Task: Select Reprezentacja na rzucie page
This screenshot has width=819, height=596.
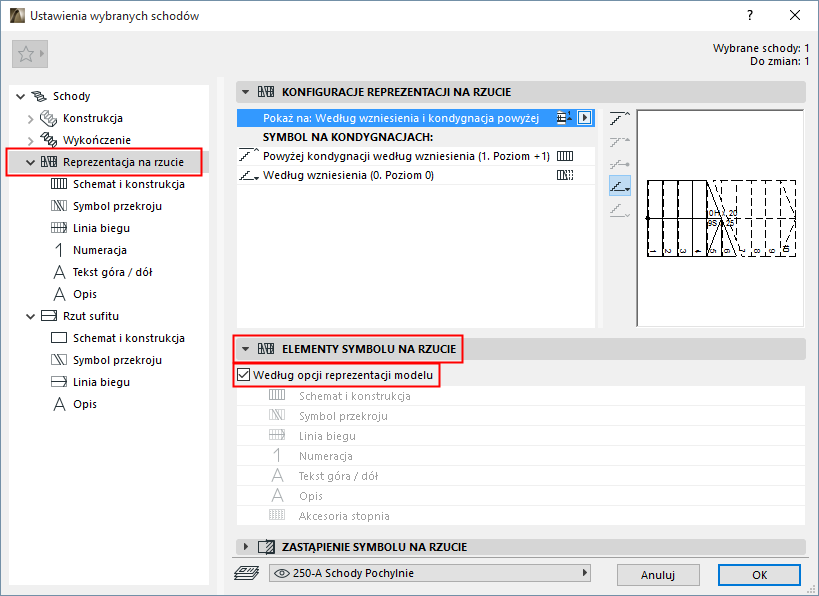Action: [x=123, y=162]
